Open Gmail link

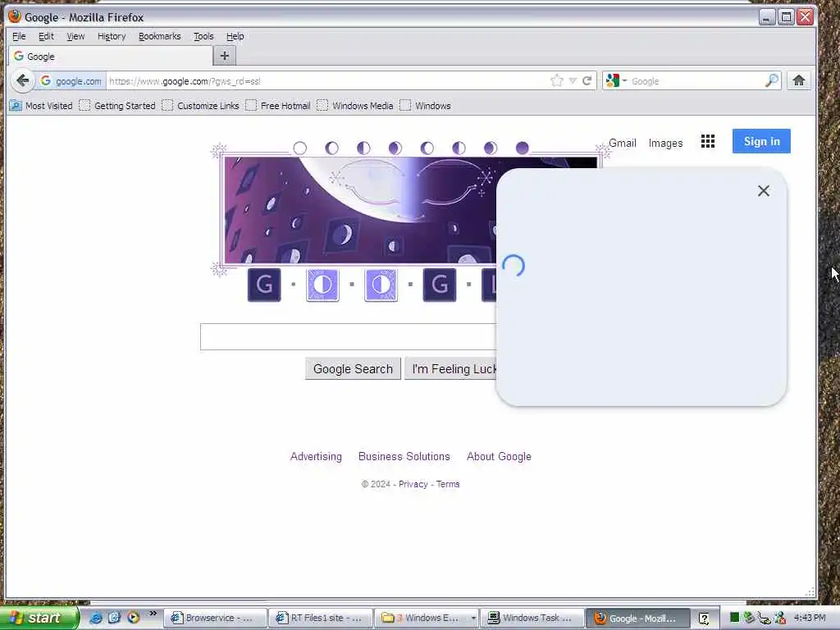pos(623,143)
